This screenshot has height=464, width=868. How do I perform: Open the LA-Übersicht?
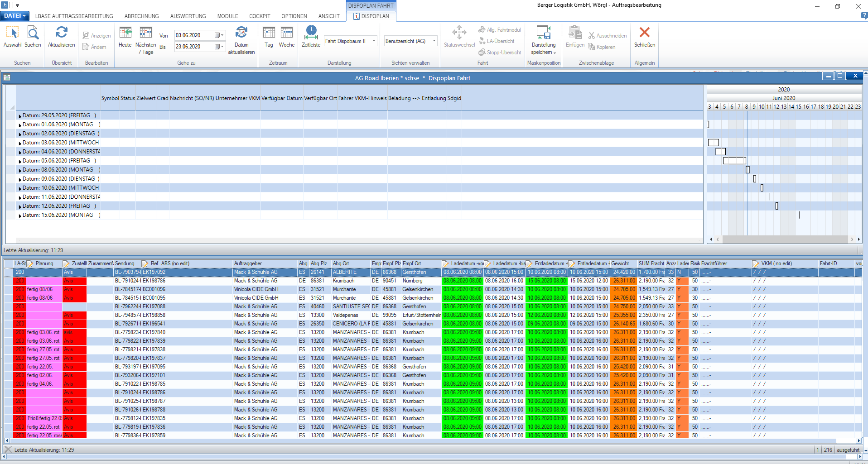click(x=496, y=41)
